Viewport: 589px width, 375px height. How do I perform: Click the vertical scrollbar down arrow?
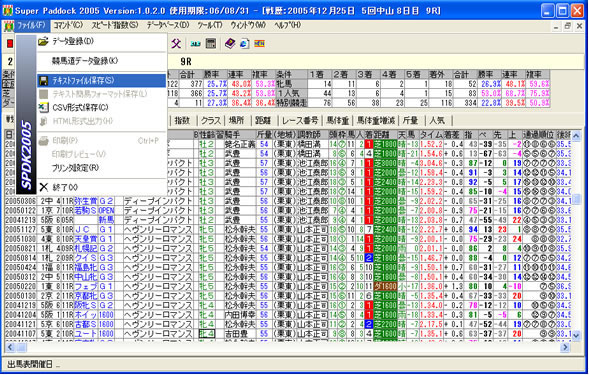(x=576, y=336)
